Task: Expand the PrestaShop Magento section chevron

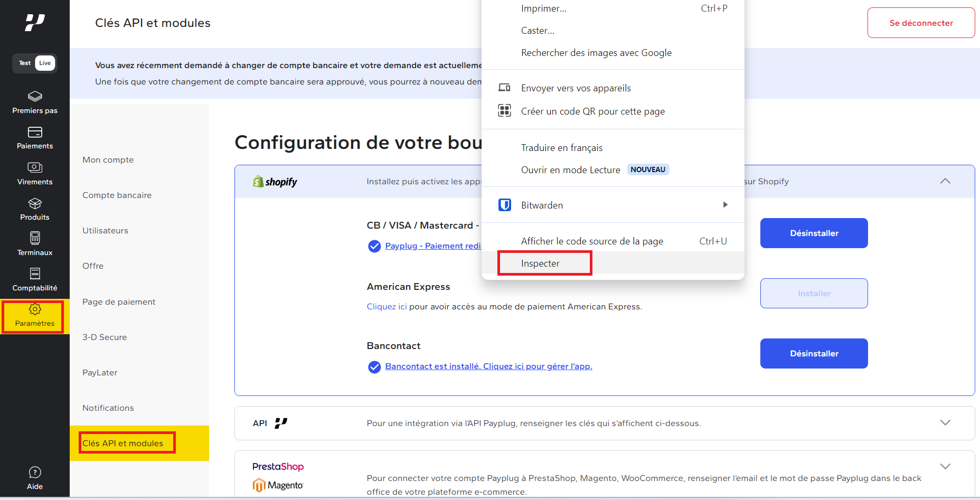Action: click(x=945, y=466)
